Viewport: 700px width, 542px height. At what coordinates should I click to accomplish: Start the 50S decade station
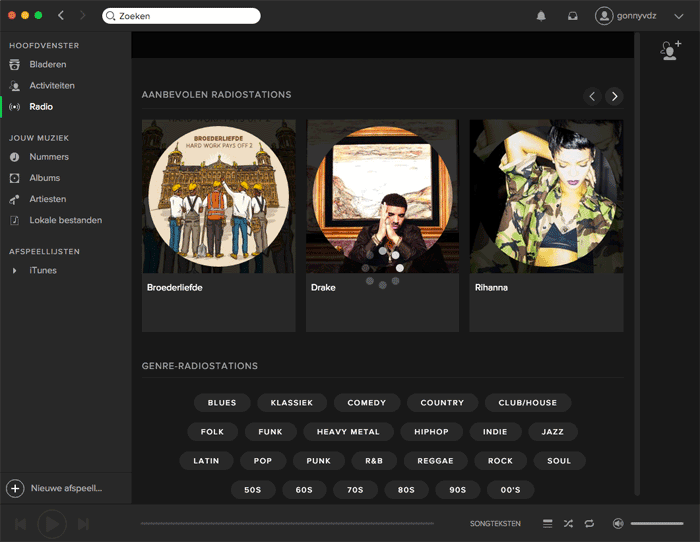[x=253, y=490]
